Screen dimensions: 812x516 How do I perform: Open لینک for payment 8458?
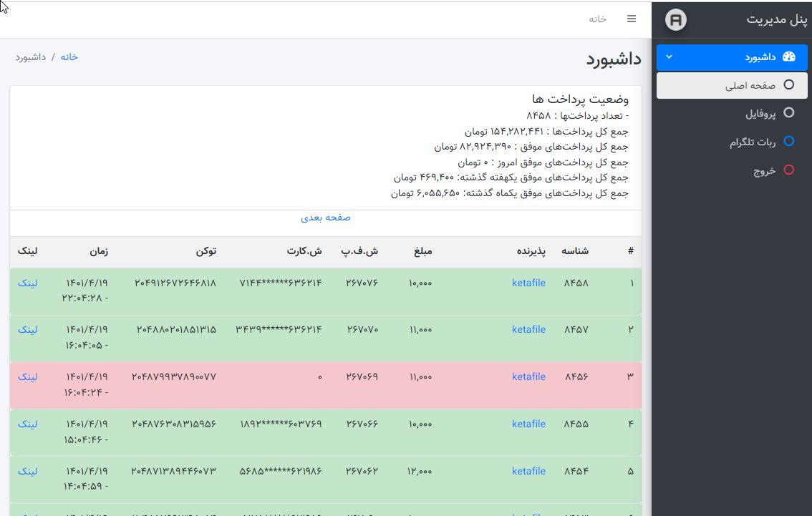[27, 283]
